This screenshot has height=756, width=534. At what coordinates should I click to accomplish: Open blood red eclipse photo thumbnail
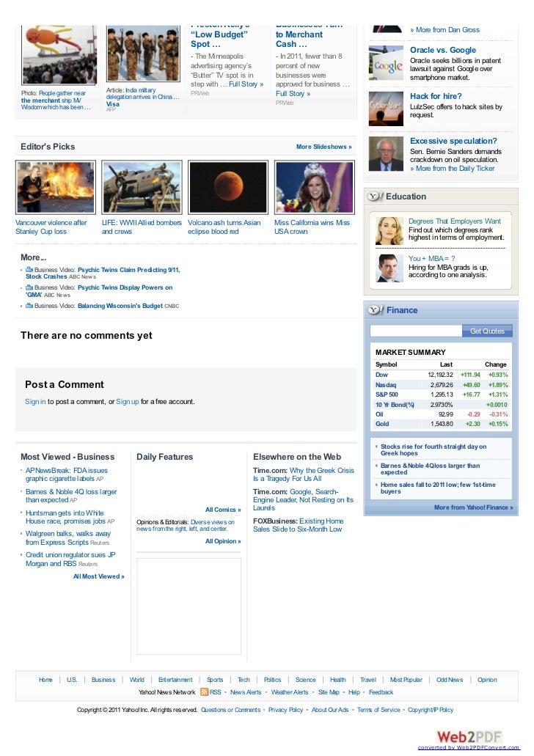[x=227, y=187]
